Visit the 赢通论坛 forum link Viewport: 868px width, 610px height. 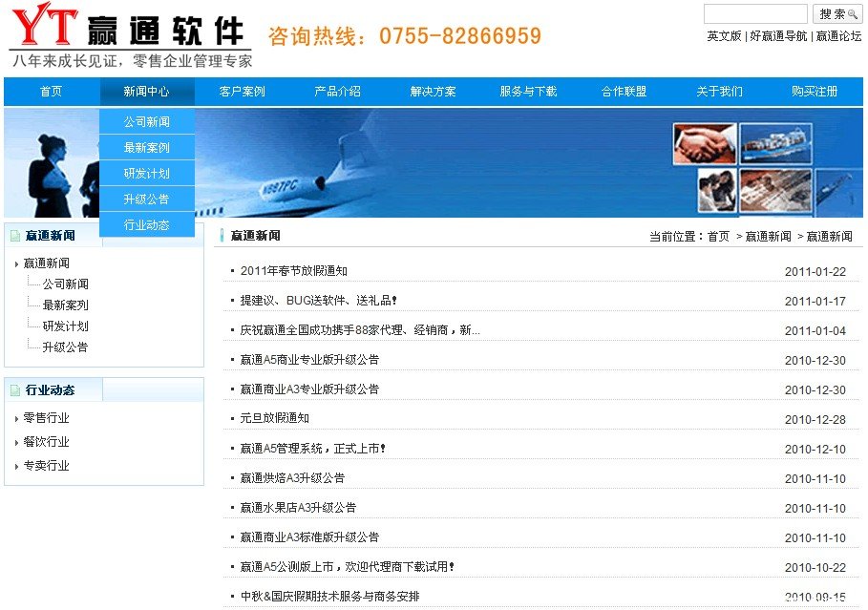[838, 36]
